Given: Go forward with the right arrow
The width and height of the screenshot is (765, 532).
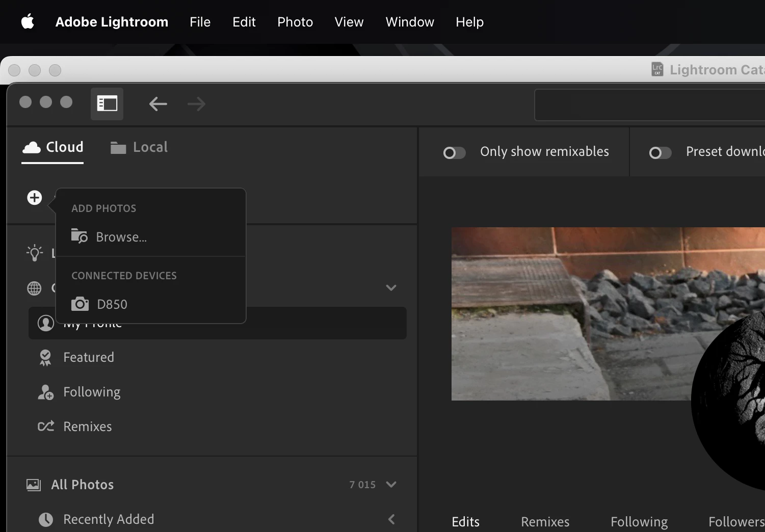Looking at the screenshot, I should coord(196,104).
